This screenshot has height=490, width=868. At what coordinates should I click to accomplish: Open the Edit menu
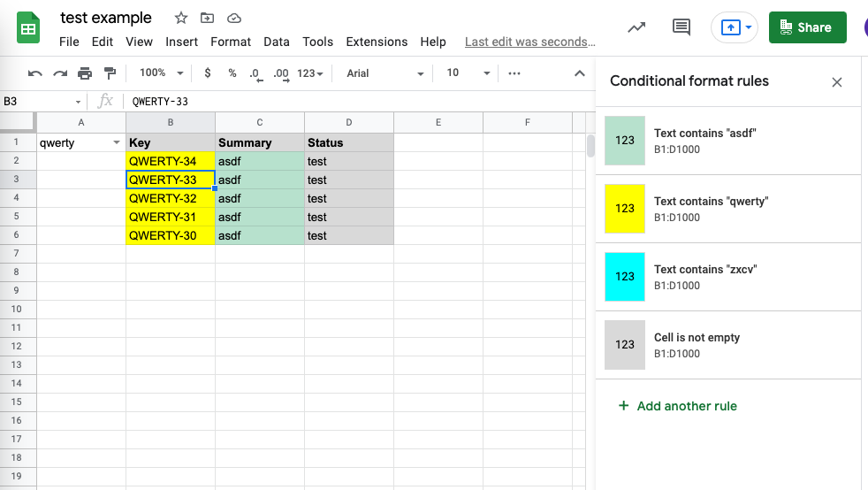tap(103, 42)
